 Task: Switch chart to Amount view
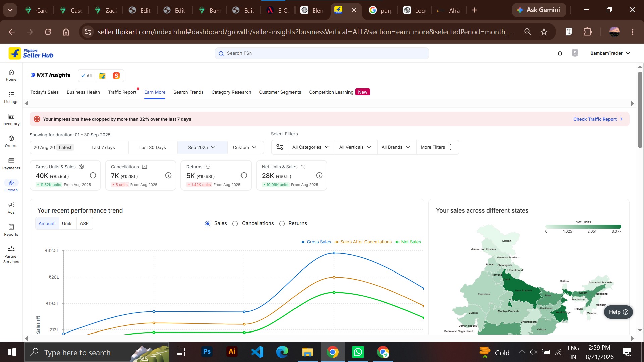pyautogui.click(x=47, y=223)
